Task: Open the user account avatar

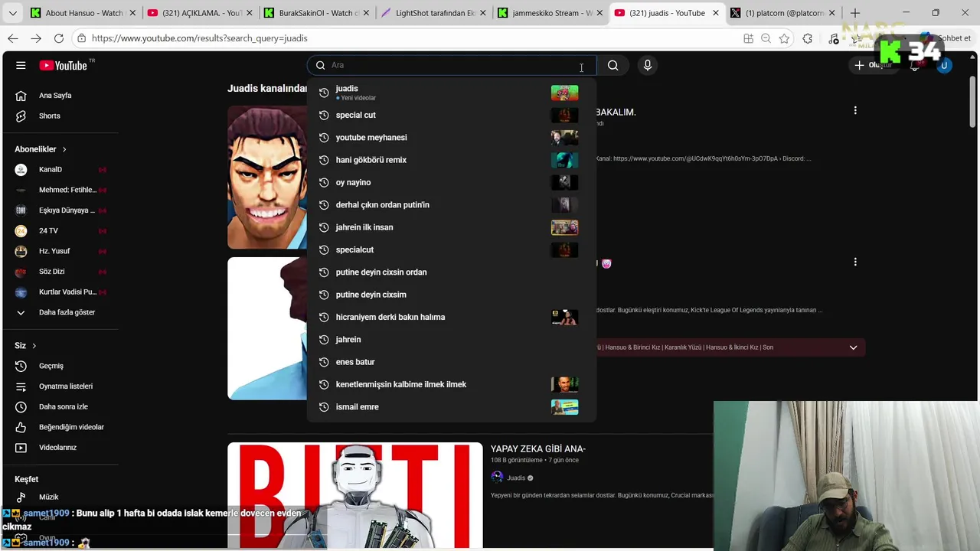Action: pos(944,65)
